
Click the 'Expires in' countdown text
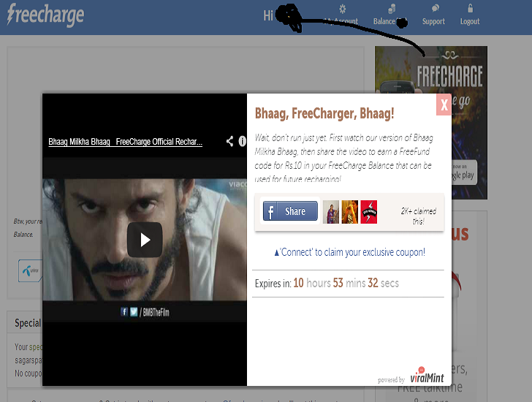[x=327, y=284]
